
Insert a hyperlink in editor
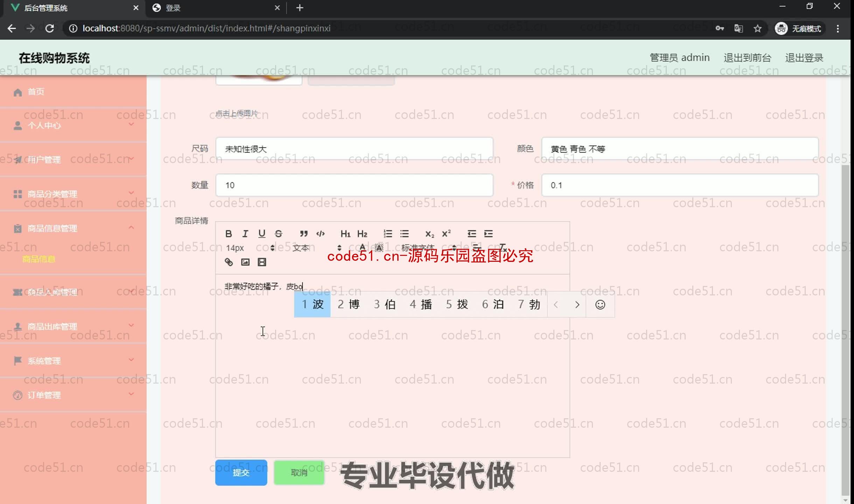click(x=229, y=262)
